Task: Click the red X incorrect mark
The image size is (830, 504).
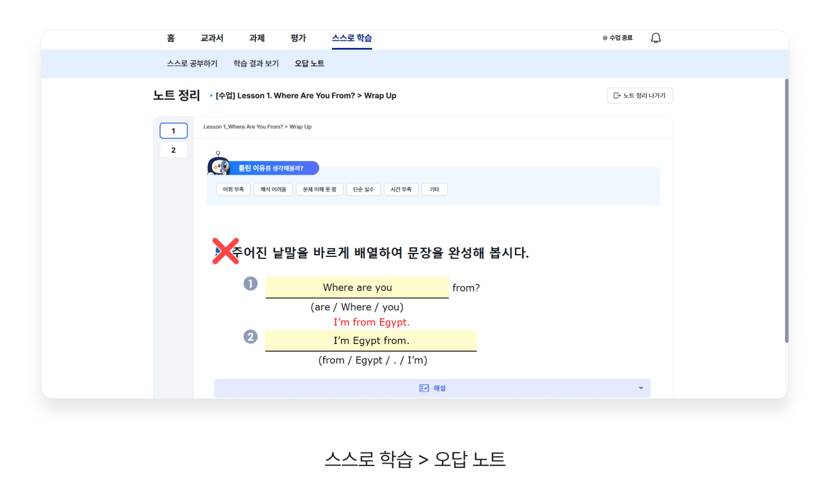Action: click(x=225, y=251)
